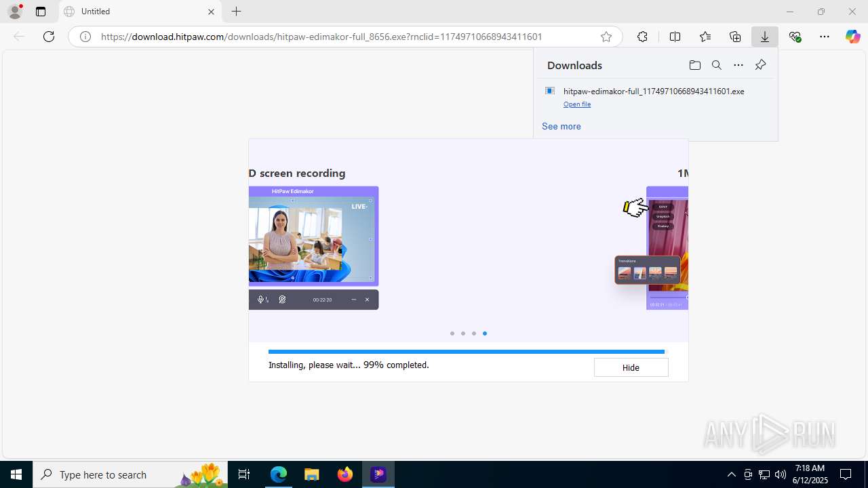Open Microsoft Edge from taskbar
The height and width of the screenshot is (488, 868).
[x=279, y=474]
